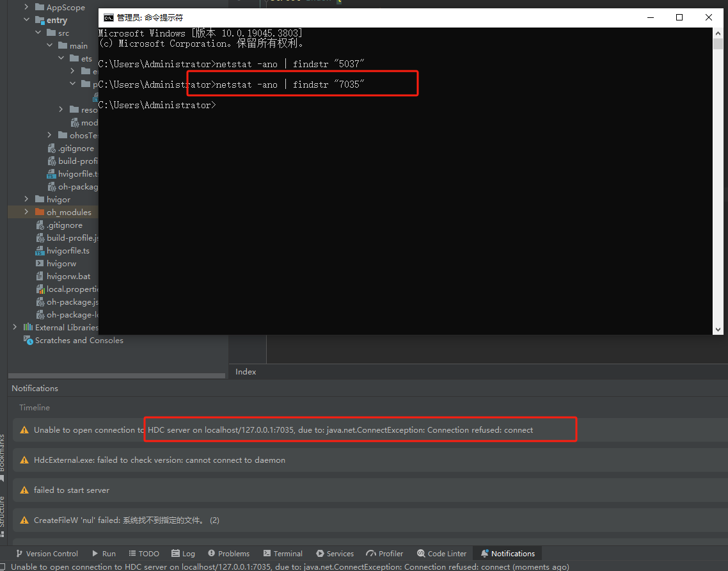Show the TODO panel
Viewport: 728px width, 571px height.
pos(144,553)
